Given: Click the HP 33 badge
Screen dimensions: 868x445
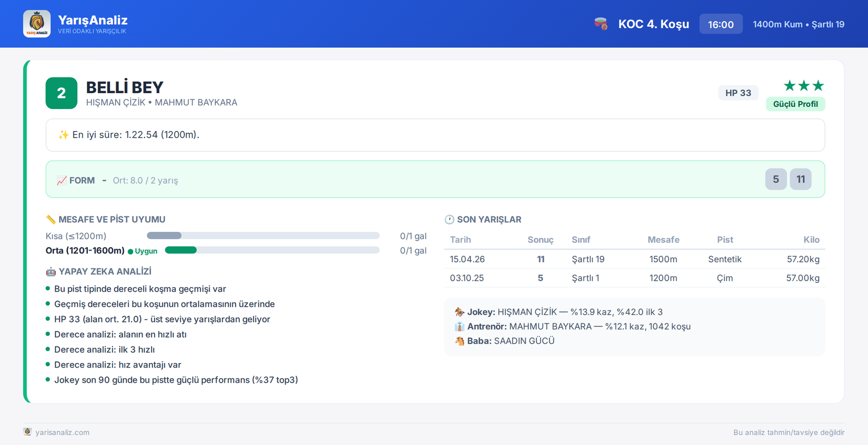Looking at the screenshot, I should point(738,93).
